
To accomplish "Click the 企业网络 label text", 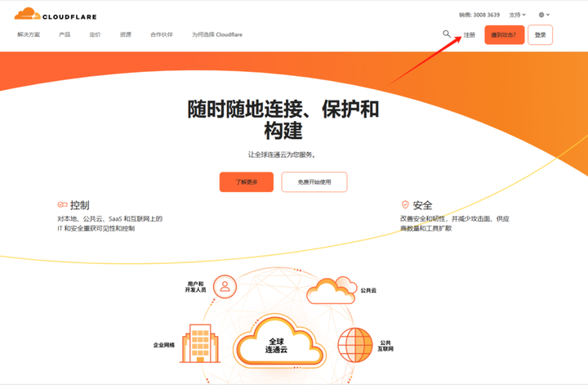I will pos(164,345).
